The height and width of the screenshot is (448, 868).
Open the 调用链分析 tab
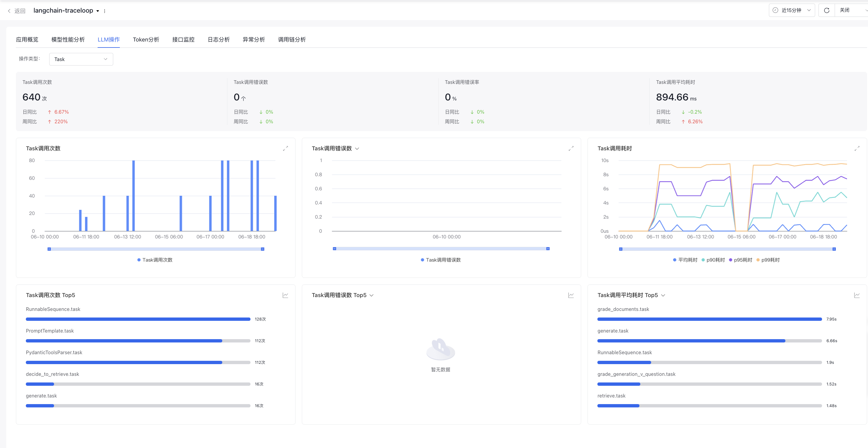(x=292, y=39)
